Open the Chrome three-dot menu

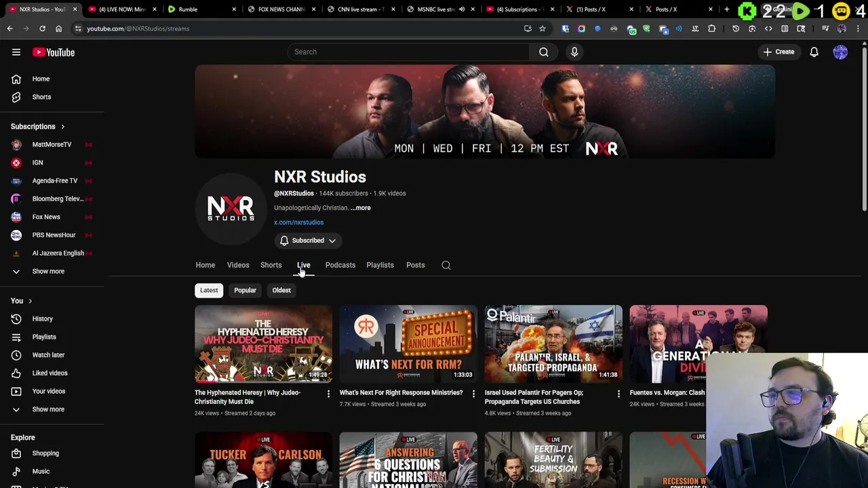click(859, 28)
